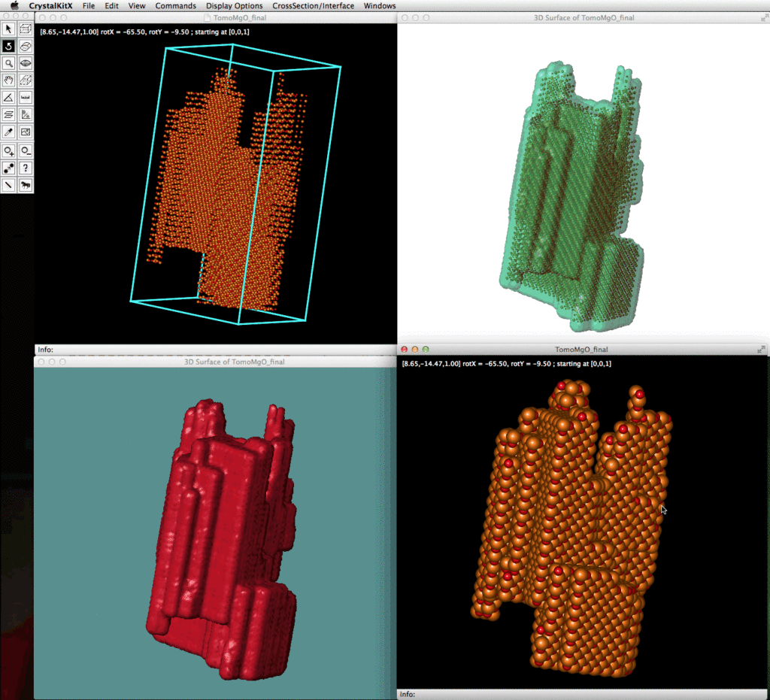Viewport: 770px width, 700px height.
Task: Open the Display Options menu
Action: pos(234,6)
